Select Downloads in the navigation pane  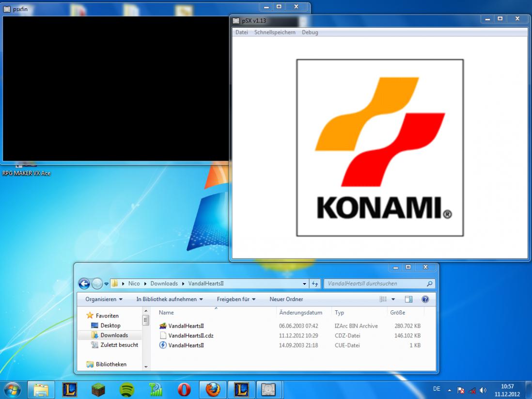[114, 335]
